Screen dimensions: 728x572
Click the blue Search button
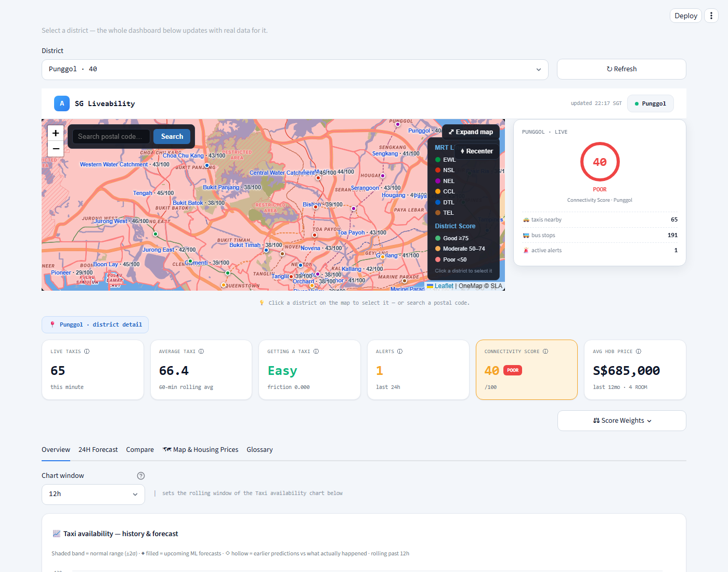[172, 136]
